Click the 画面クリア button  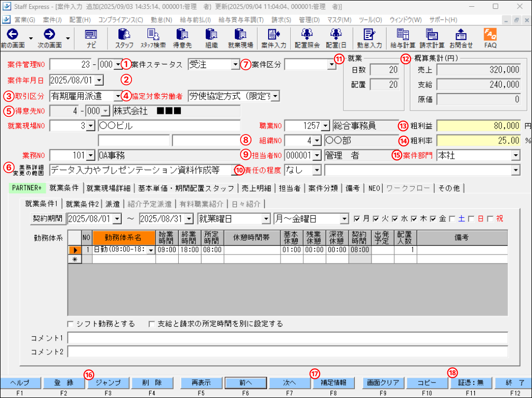(382, 382)
